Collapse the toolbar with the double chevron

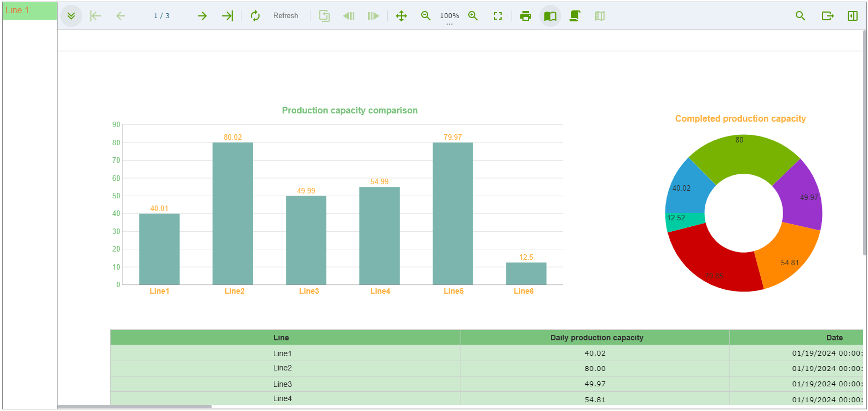click(x=71, y=16)
